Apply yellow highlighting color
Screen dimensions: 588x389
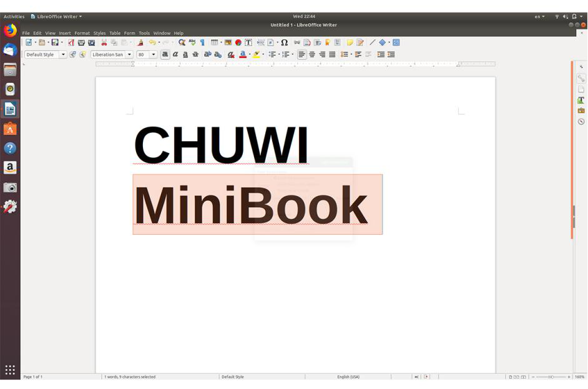coord(257,54)
